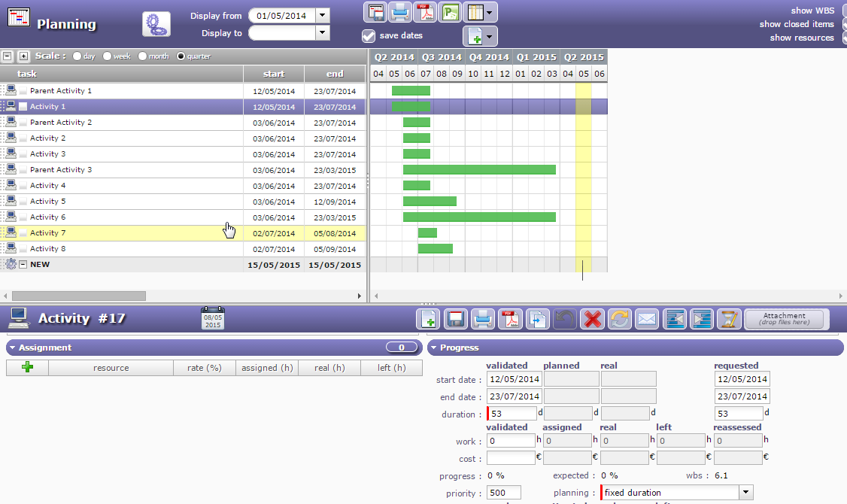Copy the current activity item
847x504 pixels.
[537, 319]
